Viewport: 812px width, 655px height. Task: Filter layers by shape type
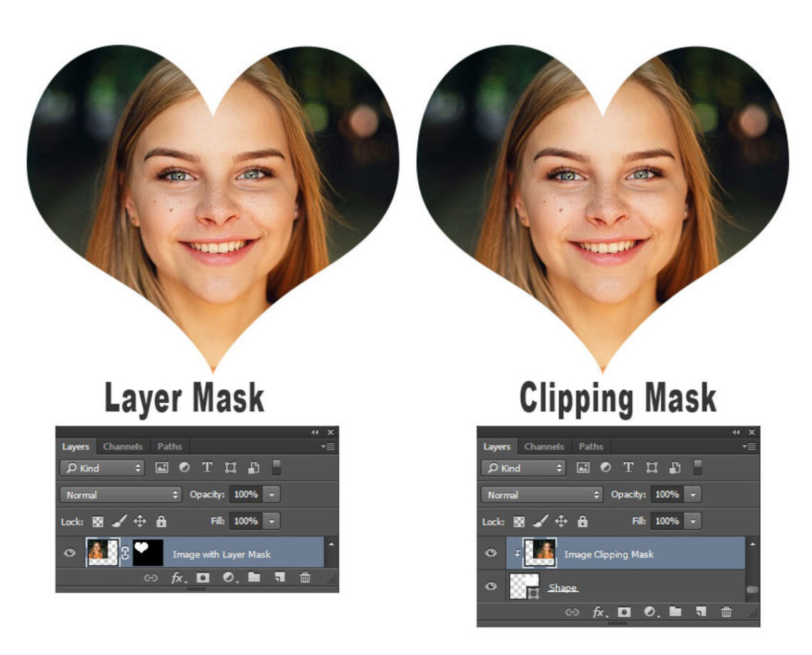(x=232, y=468)
